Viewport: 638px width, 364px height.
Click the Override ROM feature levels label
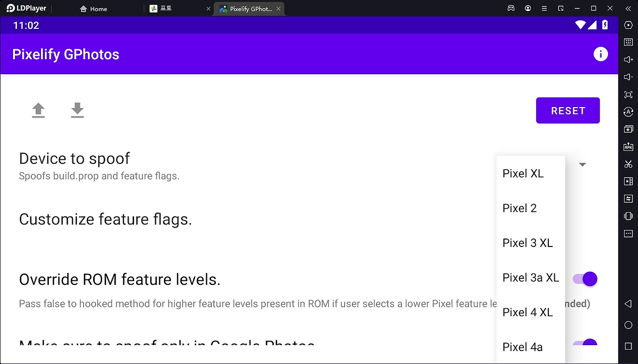[x=120, y=279]
